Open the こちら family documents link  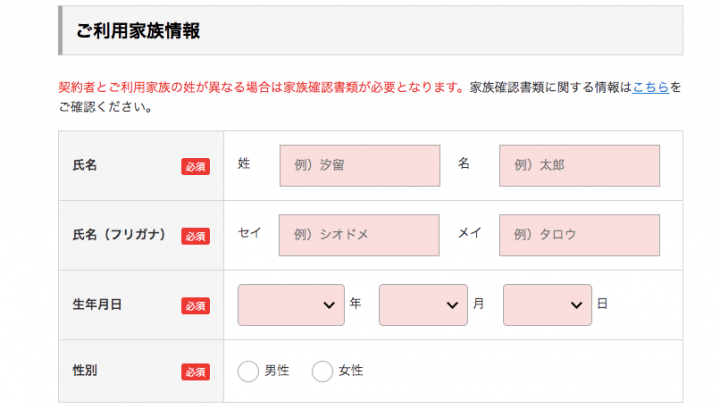pos(651,87)
